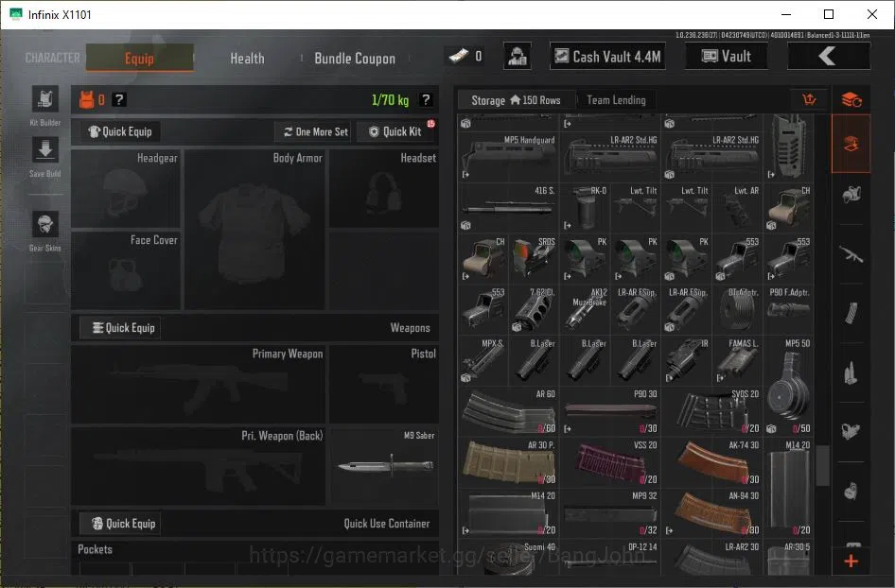Select the MP5 50 drum magazine

pos(789,386)
